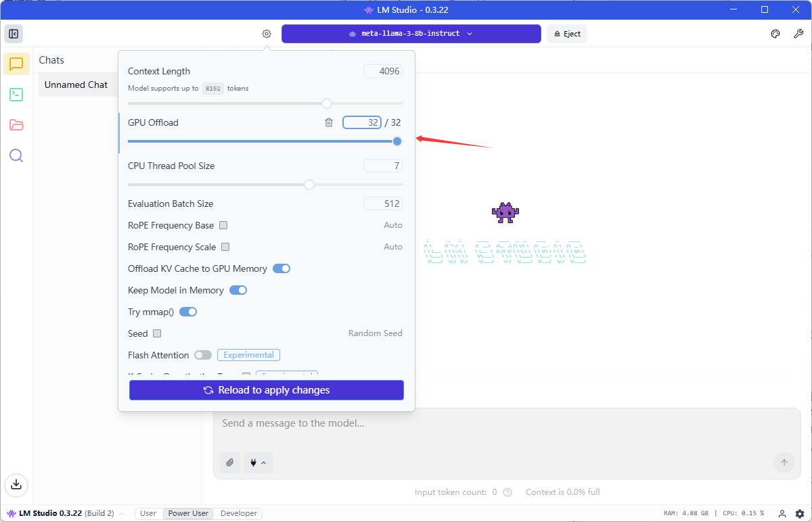Open the meta-llama-3-8b-instruct model selector
The width and height of the screenshot is (812, 522).
click(x=411, y=34)
